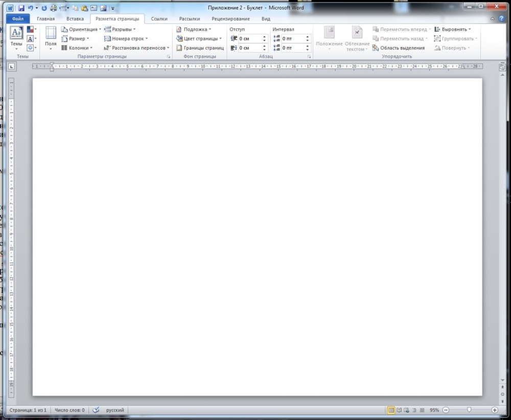511x420 pixels.
Task: Toggle the ruler view button above scrollbar
Action: pos(502,66)
